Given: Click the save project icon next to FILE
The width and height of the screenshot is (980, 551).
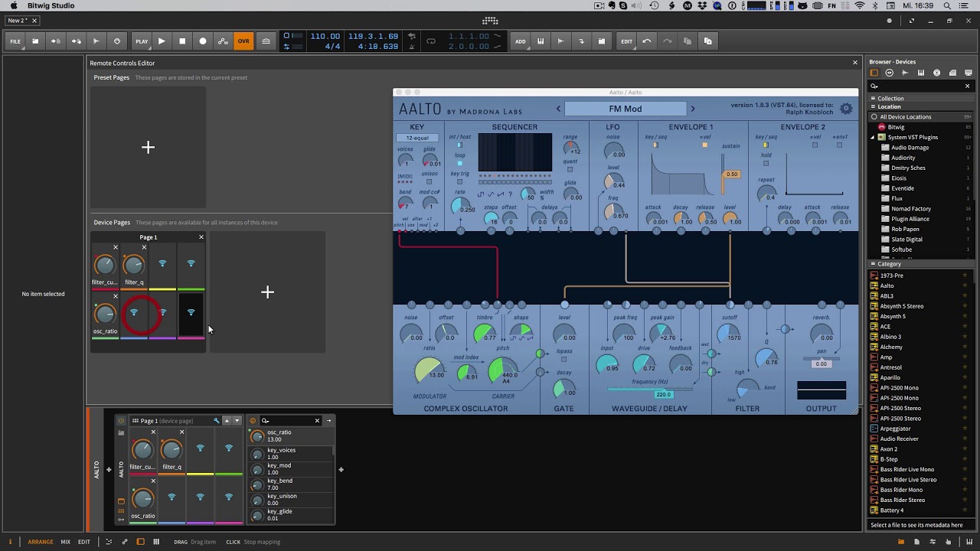Looking at the screenshot, I should pos(35,41).
